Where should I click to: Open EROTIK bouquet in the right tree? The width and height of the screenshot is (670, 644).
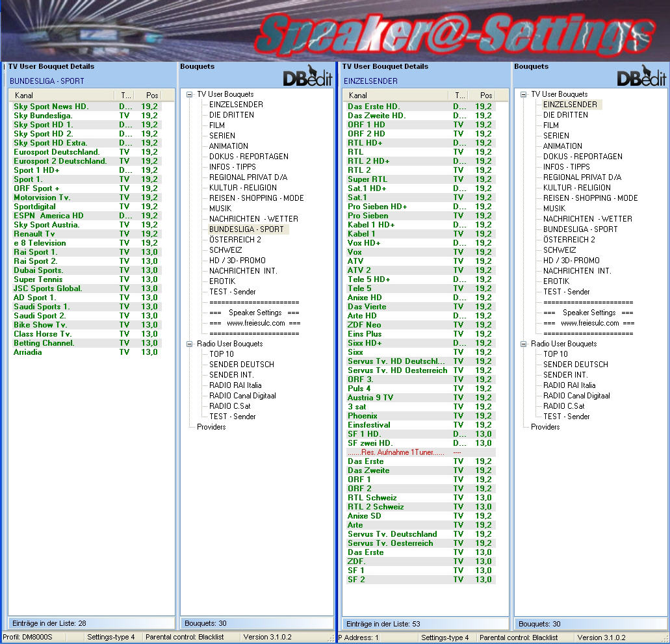click(x=556, y=281)
